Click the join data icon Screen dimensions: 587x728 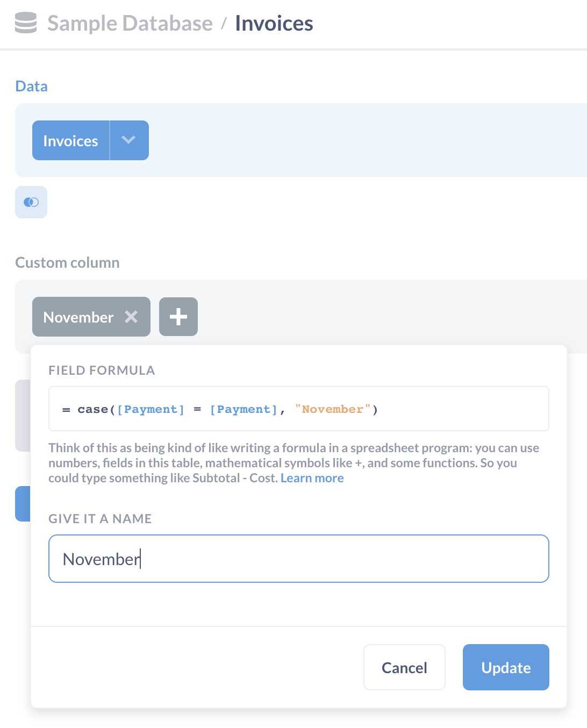point(31,202)
